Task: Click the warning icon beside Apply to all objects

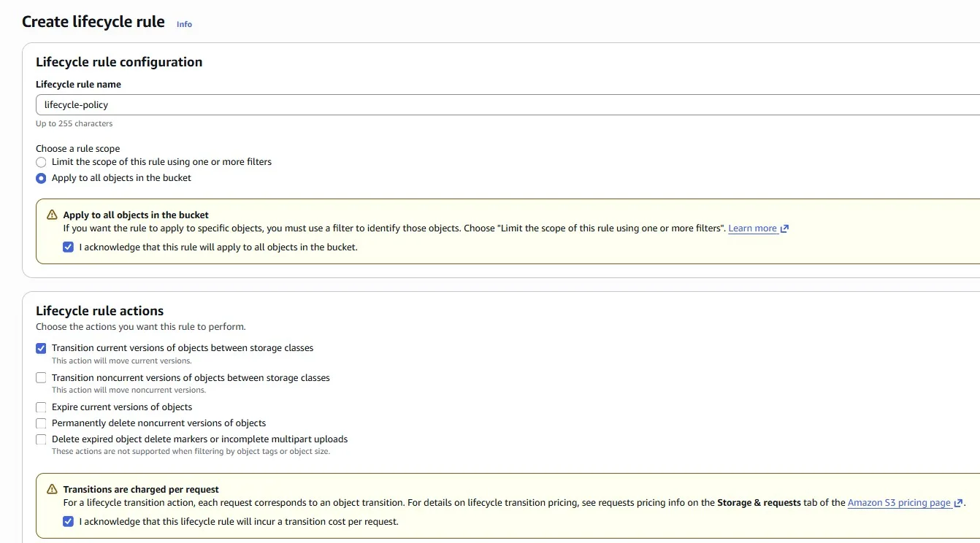Action: click(52, 215)
